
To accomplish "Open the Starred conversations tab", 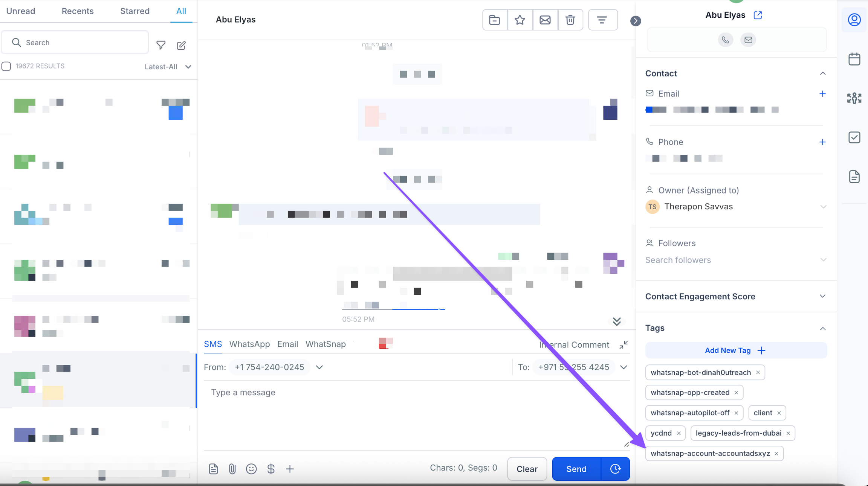I will (134, 11).
